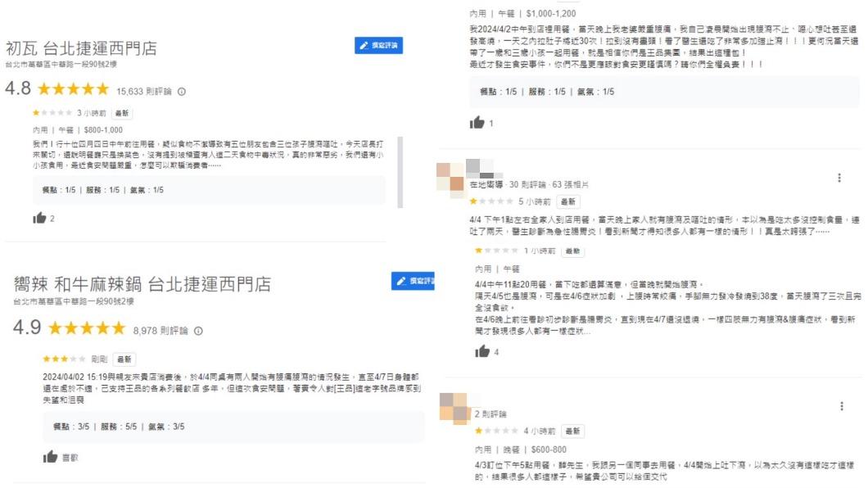Open the three-dot menu for the 在地嚮導 review
The height and width of the screenshot is (488, 868).
click(x=839, y=178)
